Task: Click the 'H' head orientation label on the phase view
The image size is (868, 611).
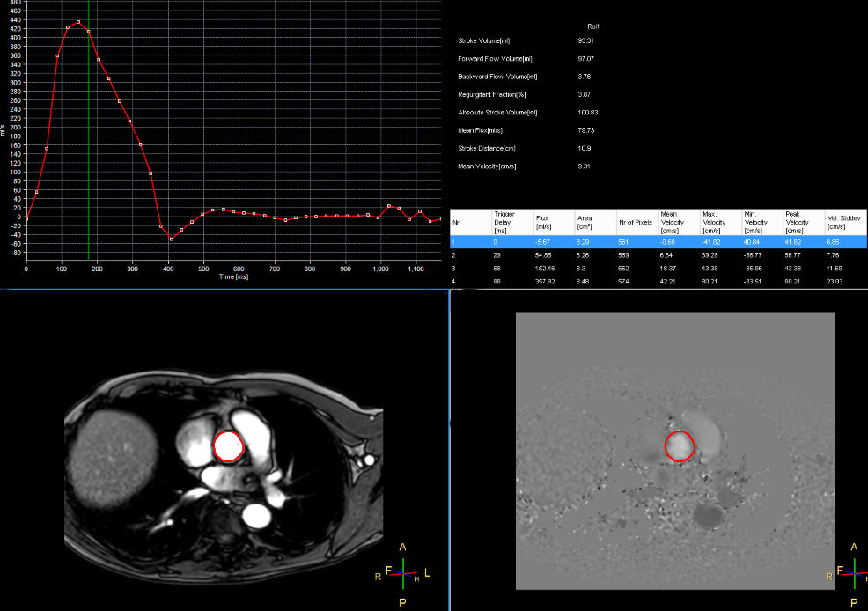Action: [866, 578]
